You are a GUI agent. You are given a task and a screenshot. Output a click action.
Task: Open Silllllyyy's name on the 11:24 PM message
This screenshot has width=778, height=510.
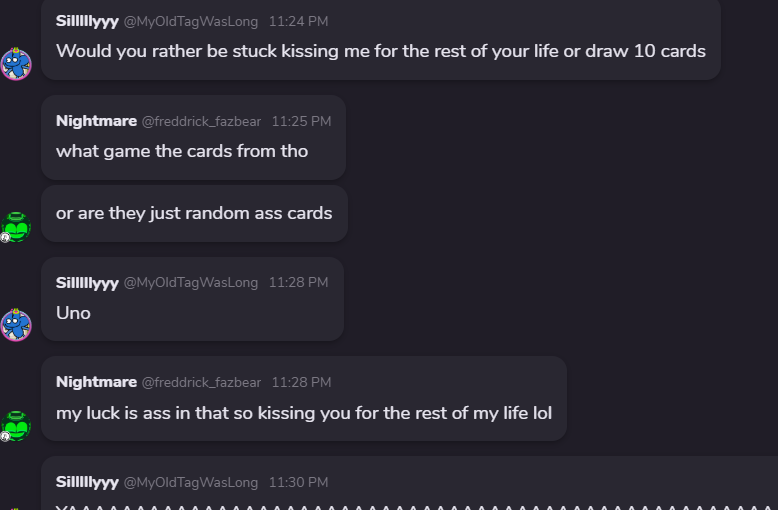87,21
